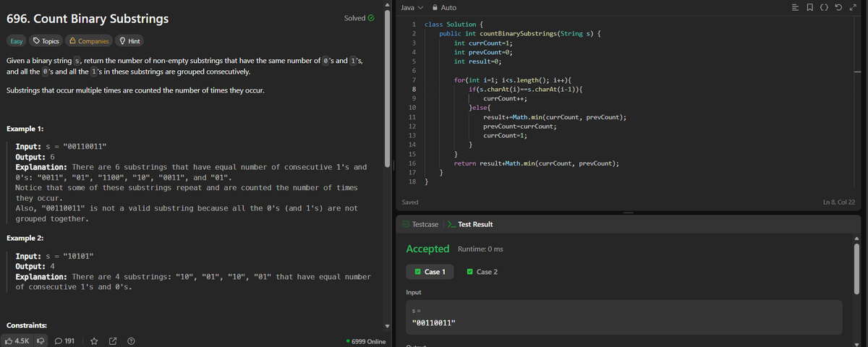The image size is (868, 347).
Task: Click the Accepted result text
Action: point(427,249)
